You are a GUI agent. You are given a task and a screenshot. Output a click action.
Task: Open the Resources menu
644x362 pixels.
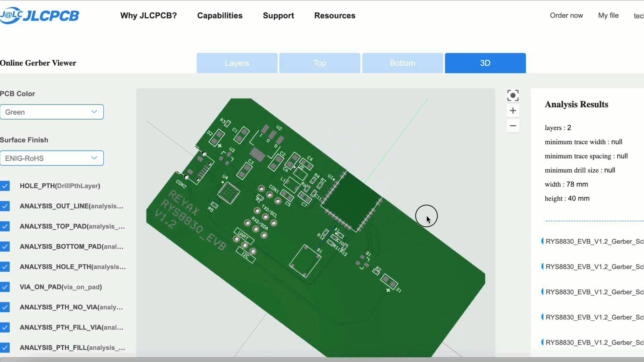click(x=335, y=15)
